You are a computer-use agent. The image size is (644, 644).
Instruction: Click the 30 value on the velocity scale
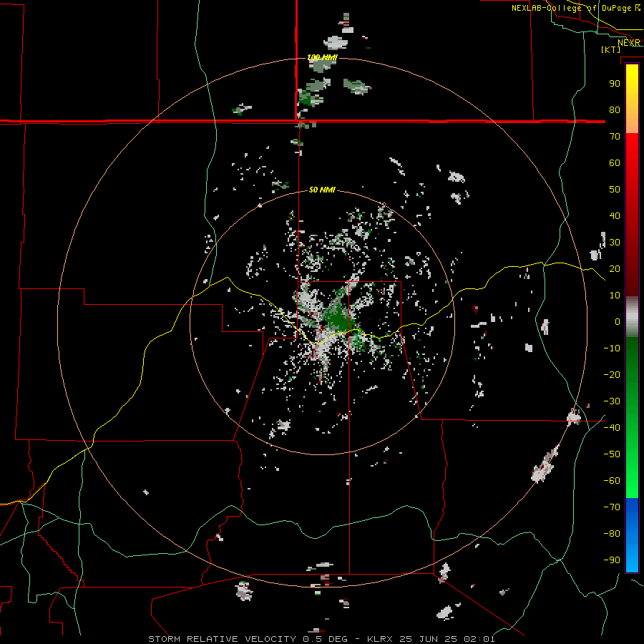[615, 243]
